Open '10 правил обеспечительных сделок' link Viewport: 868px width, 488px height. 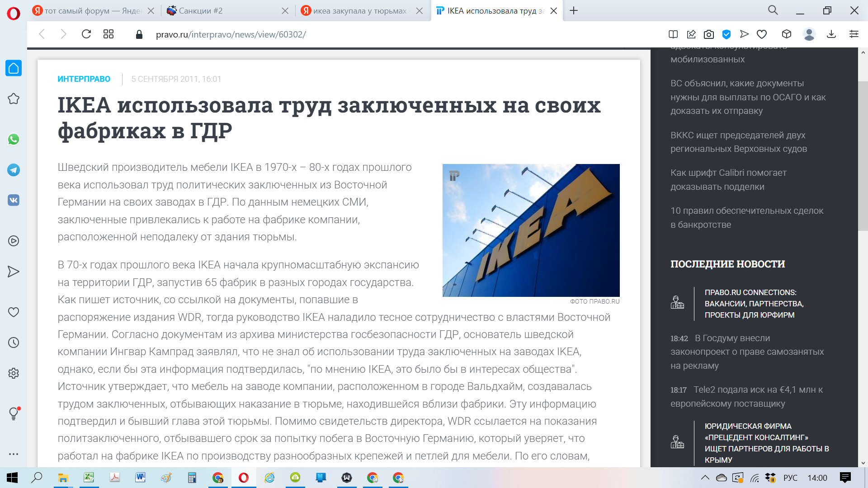point(747,217)
